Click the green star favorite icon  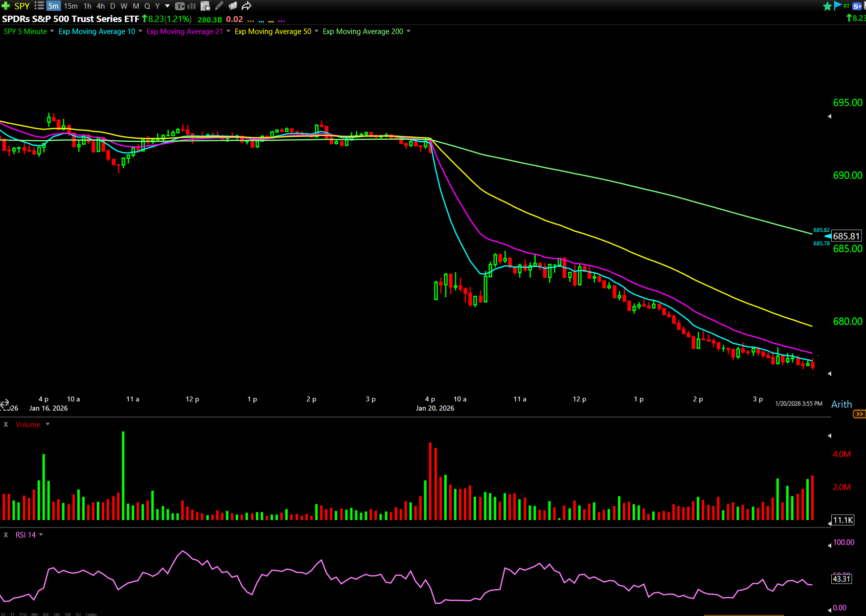point(827,6)
